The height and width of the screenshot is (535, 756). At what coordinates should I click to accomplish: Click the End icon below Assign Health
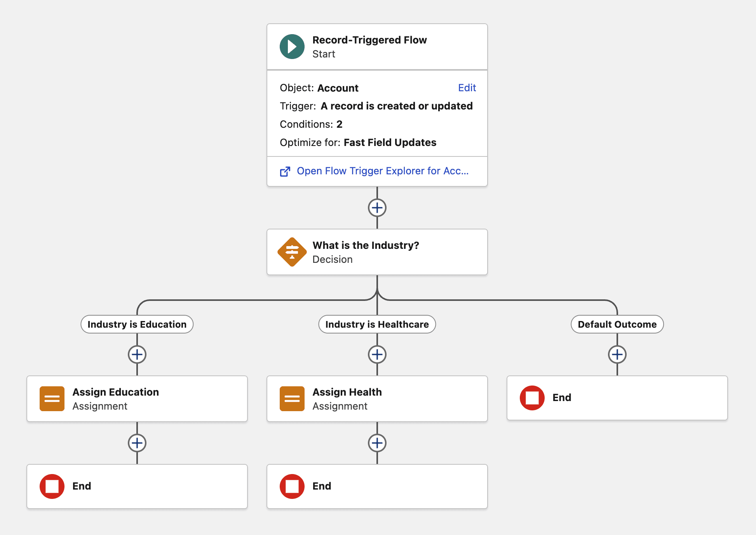point(292,486)
